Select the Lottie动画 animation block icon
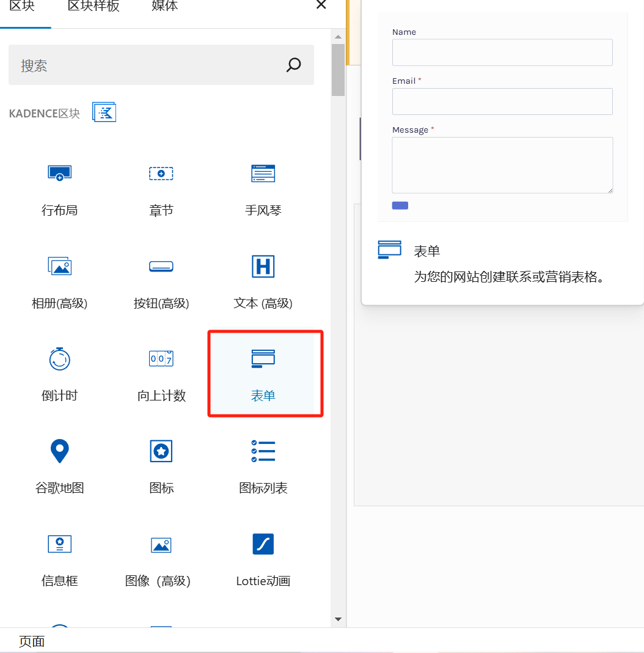 (263, 544)
